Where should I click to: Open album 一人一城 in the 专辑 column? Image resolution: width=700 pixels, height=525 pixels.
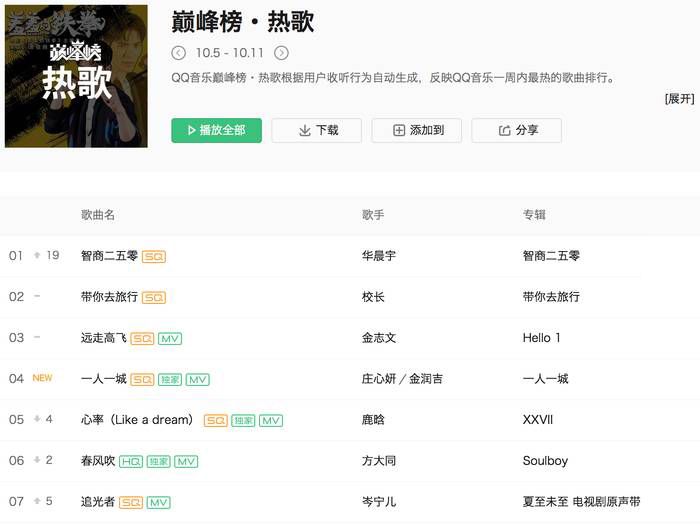click(546, 379)
